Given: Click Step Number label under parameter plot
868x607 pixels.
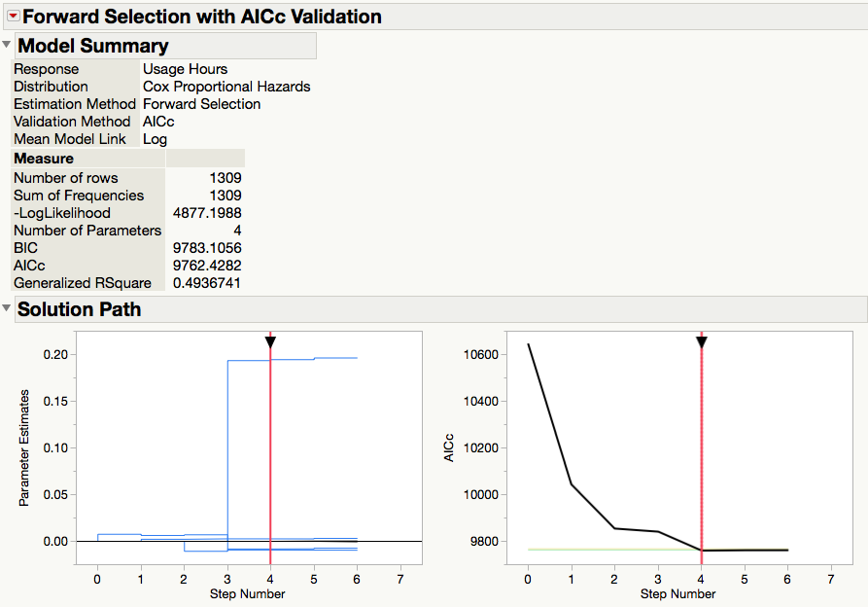Looking at the screenshot, I should pyautogui.click(x=248, y=594).
